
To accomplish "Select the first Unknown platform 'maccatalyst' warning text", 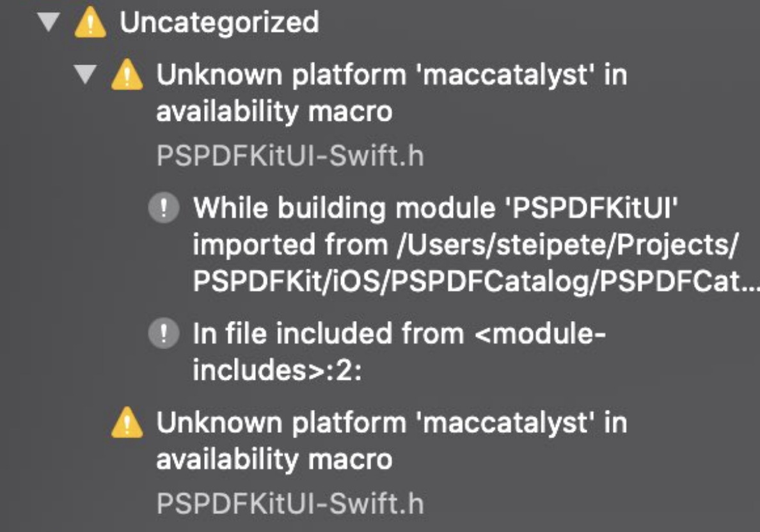I will (392, 75).
